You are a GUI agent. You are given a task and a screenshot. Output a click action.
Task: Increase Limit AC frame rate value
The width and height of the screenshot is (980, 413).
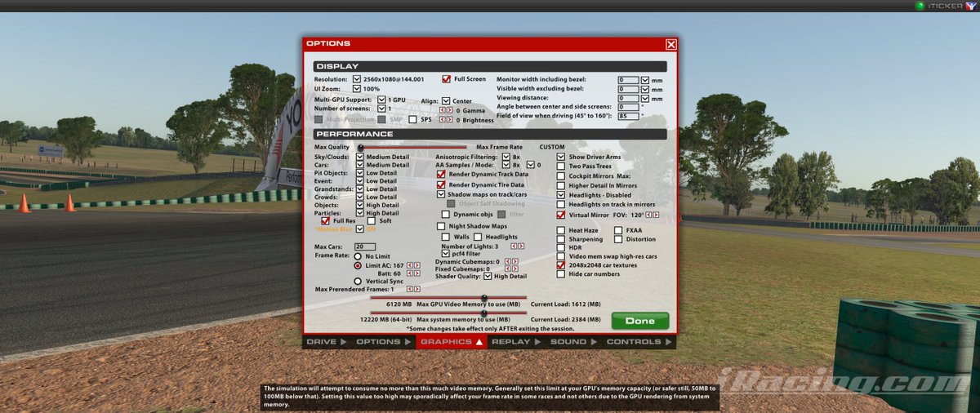click(416, 265)
